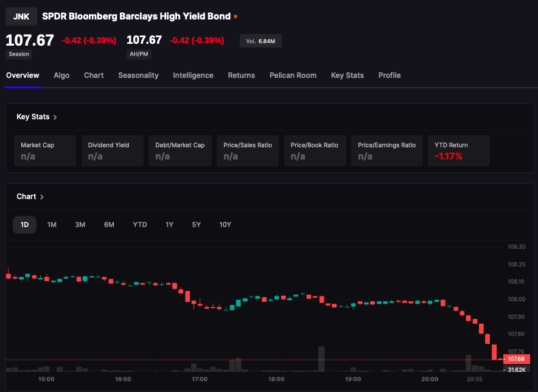
Task: Open the Profile tab
Action: [390, 75]
